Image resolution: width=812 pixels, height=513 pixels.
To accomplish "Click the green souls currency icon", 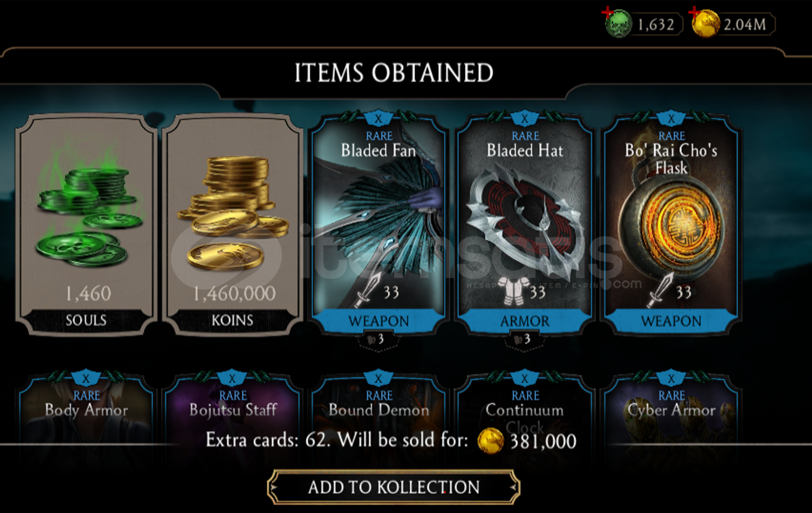I will pyautogui.click(x=619, y=24).
